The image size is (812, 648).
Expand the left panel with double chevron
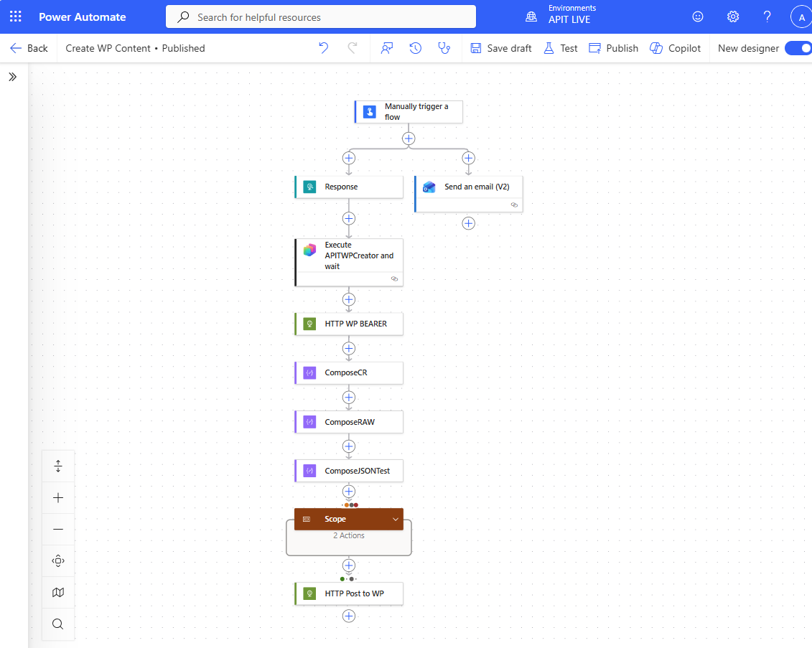point(13,77)
